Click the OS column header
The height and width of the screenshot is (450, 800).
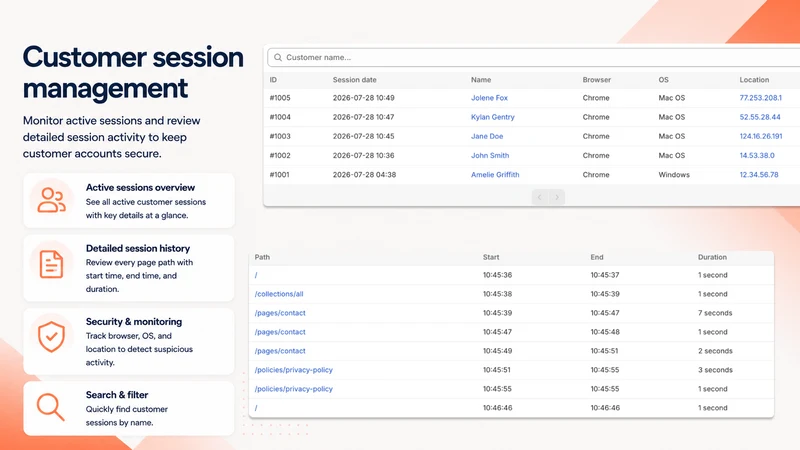(663, 80)
